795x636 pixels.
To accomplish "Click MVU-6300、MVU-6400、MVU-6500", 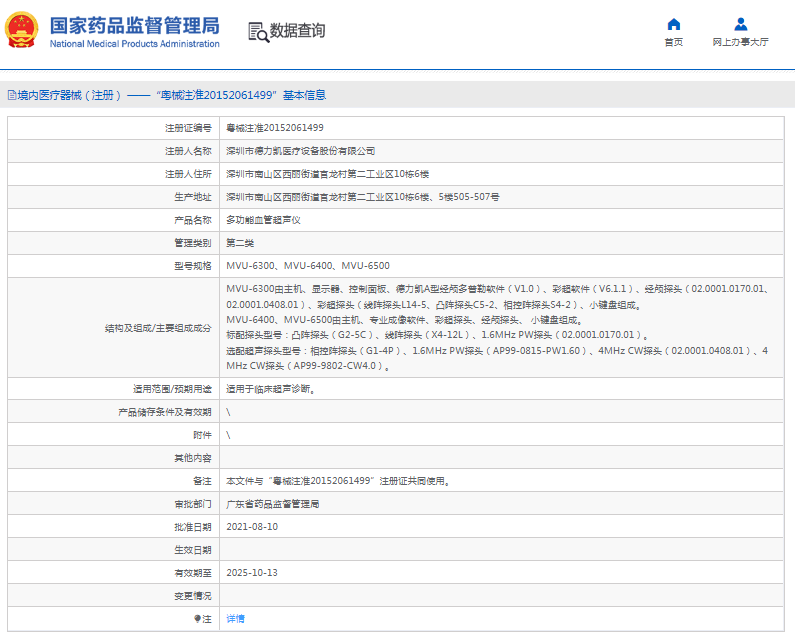I will pos(308,266).
